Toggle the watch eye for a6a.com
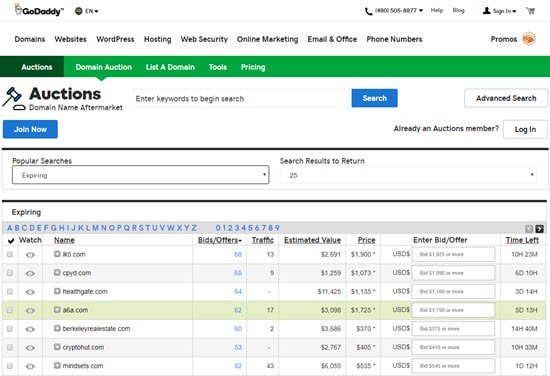 (30, 310)
